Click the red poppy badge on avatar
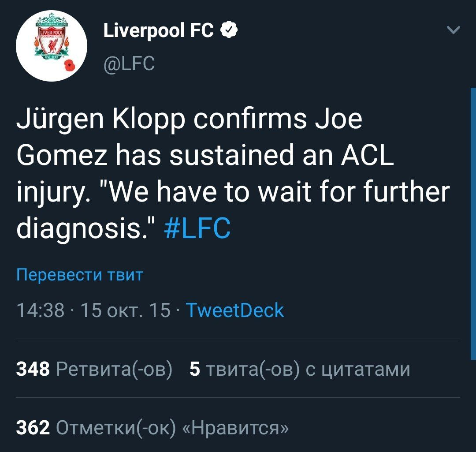The width and height of the screenshot is (476, 452). click(x=69, y=65)
